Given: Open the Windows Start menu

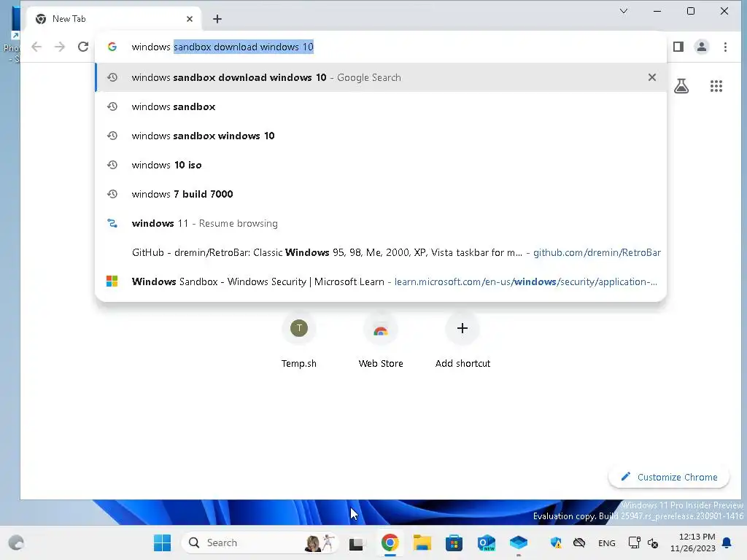Looking at the screenshot, I should [162, 542].
